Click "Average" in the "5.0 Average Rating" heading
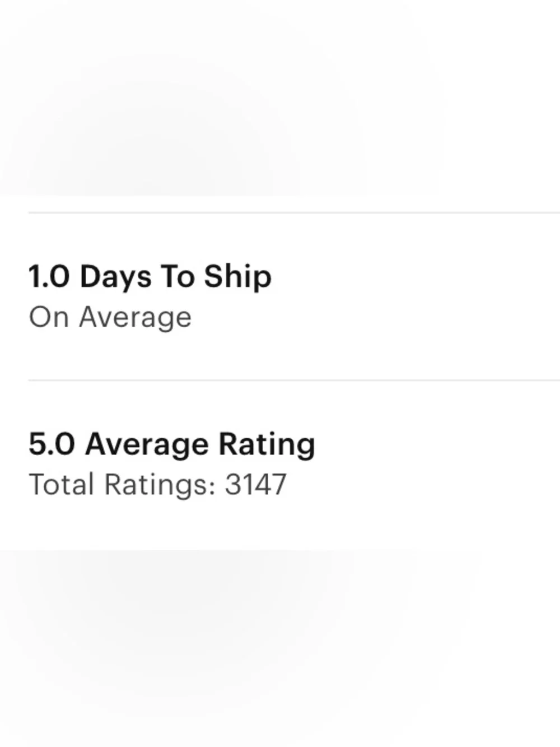This screenshot has width=560, height=747. tap(147, 446)
